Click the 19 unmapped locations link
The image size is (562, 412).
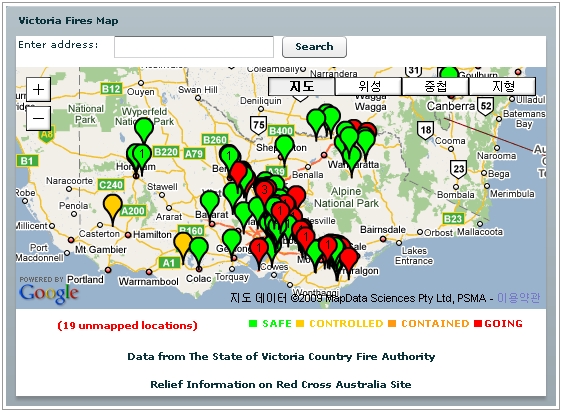[127, 326]
